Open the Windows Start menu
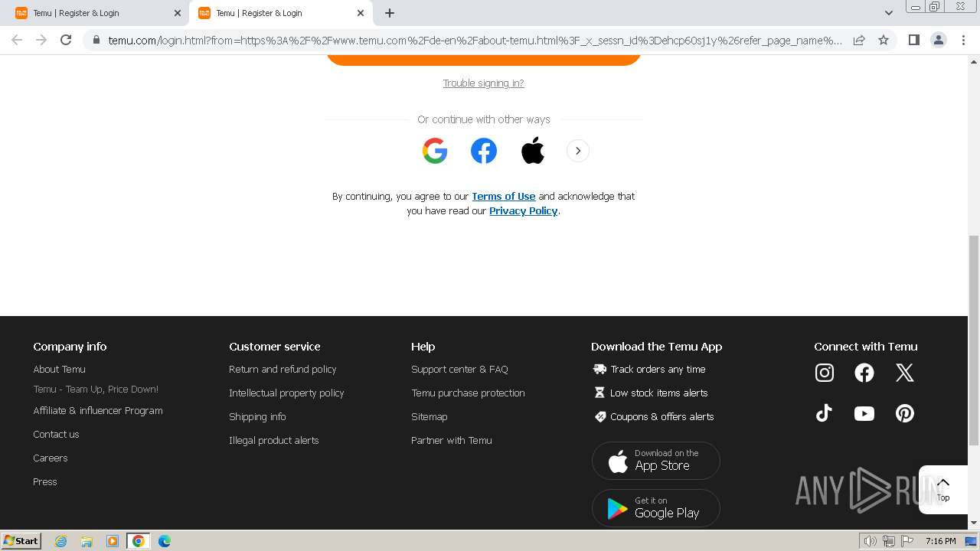This screenshot has width=980, height=551. pyautogui.click(x=21, y=540)
